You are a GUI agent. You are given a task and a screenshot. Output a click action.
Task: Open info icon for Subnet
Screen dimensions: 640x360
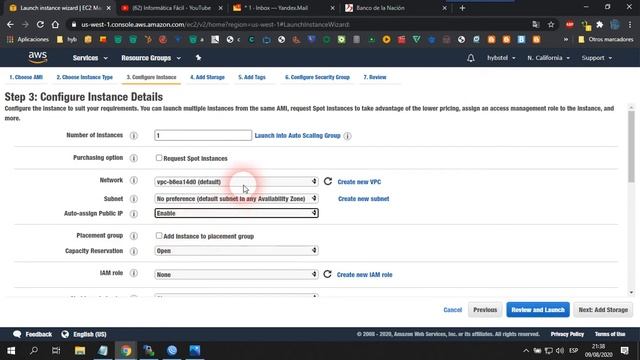[x=133, y=199]
